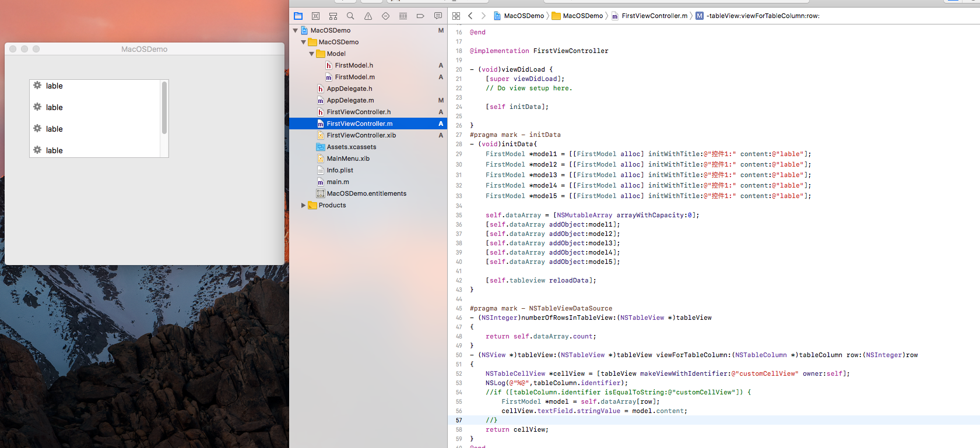Click the first 'lable' row text
980x448 pixels.
click(x=54, y=86)
